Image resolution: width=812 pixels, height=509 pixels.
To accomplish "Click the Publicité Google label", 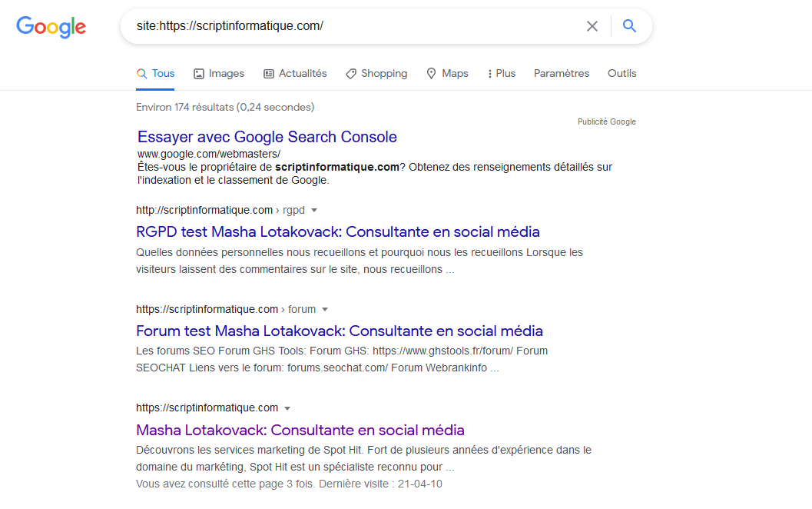I will click(606, 121).
